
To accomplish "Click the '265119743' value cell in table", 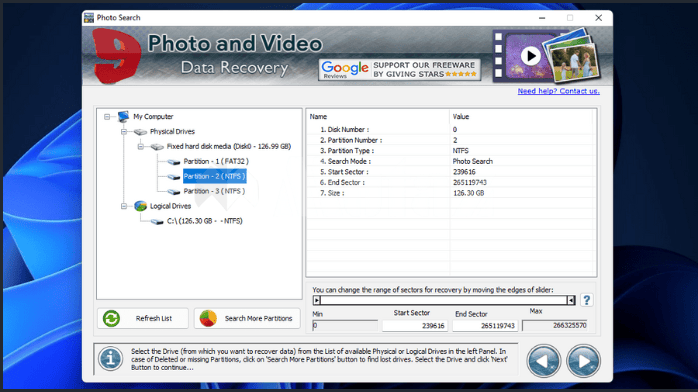I will [x=470, y=182].
